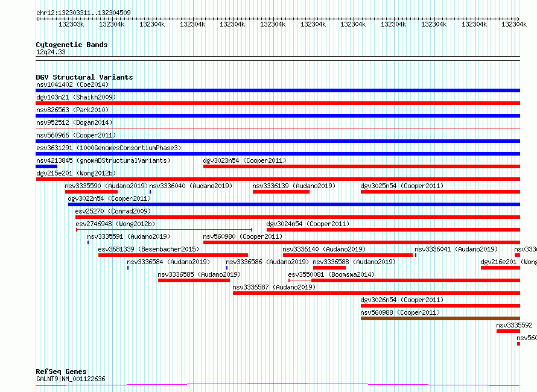537x392 pixels.
Task: Open variant nsv560966 (Cooper2011)
Action: coord(76,135)
